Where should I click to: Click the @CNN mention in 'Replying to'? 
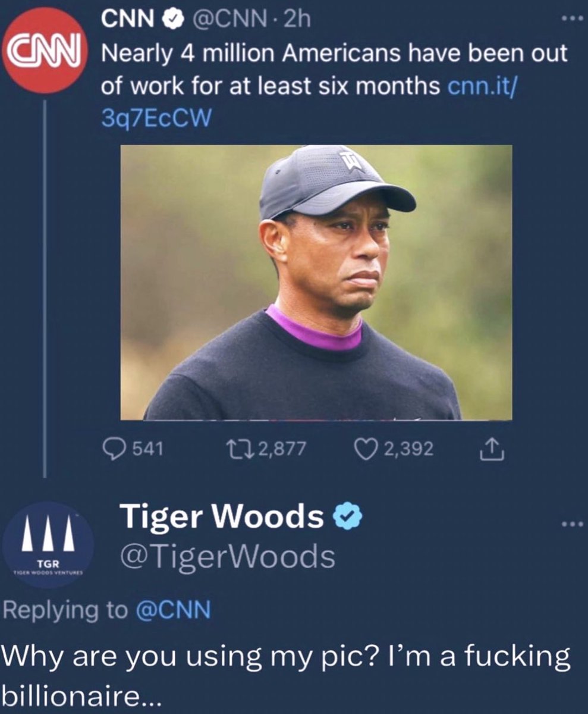174,610
